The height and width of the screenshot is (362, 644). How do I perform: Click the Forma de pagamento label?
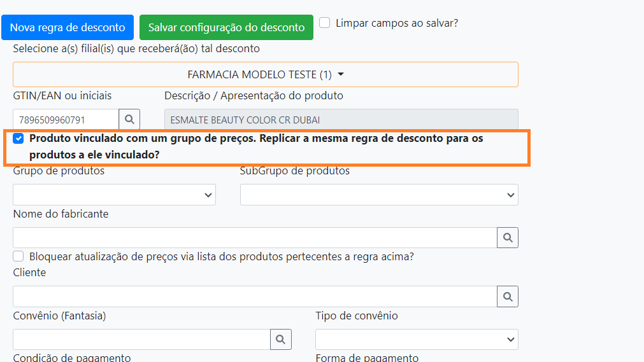[x=367, y=358]
